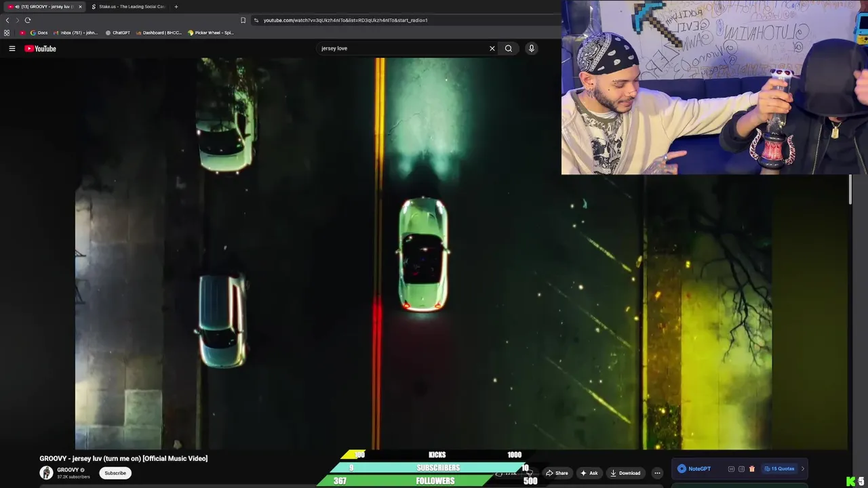868x488 pixels.
Task: Open a new browser tab
Action: pyautogui.click(x=176, y=7)
